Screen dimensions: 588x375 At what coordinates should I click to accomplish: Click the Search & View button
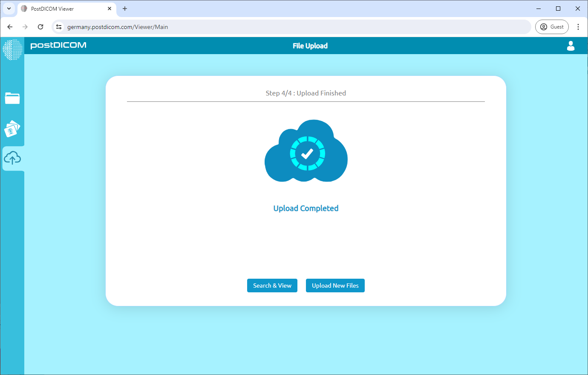(x=272, y=286)
